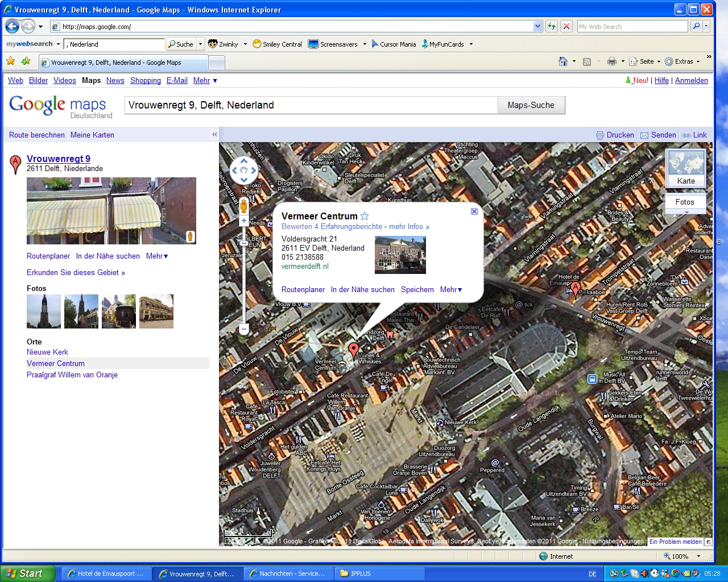The image size is (728, 582).
Task: Open IPPLUS folder in taskbar
Action: [380, 573]
